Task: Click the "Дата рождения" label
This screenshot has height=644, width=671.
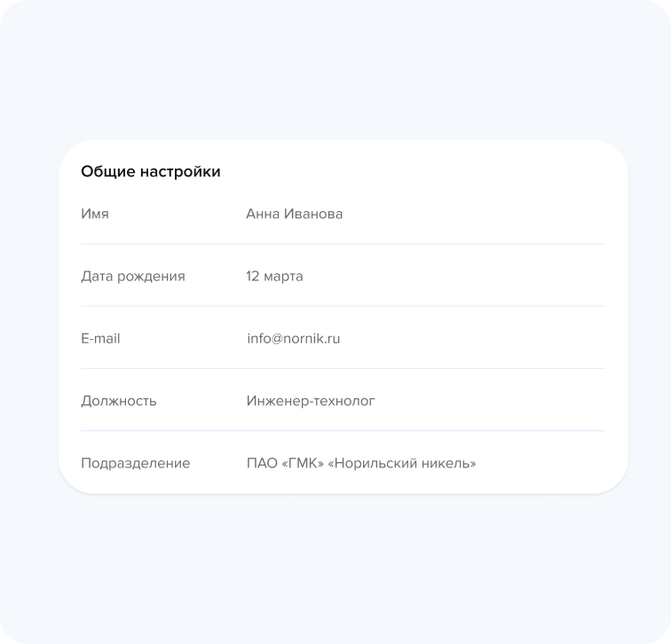Action: tap(133, 276)
